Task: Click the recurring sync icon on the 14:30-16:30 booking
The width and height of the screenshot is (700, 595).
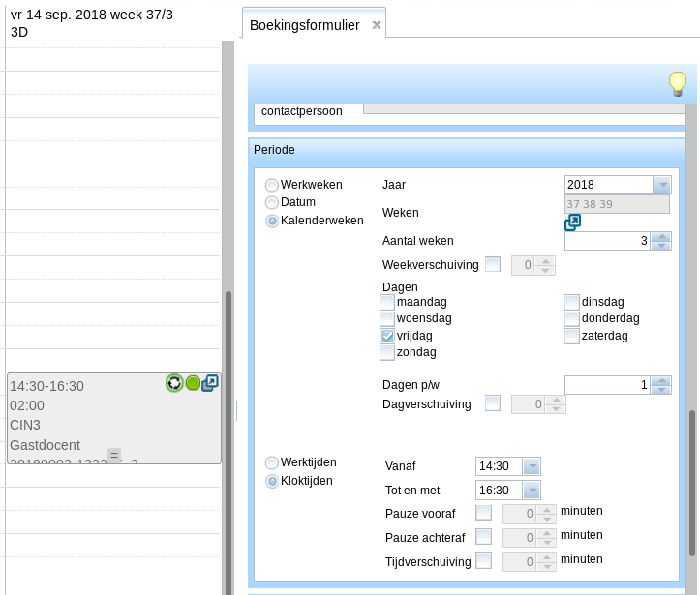Action: pos(174,383)
